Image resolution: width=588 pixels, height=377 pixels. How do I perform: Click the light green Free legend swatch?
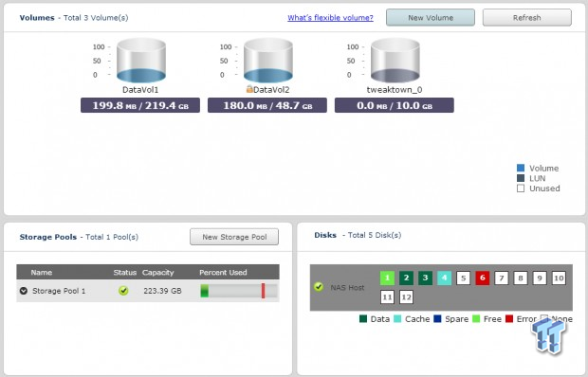pos(476,318)
